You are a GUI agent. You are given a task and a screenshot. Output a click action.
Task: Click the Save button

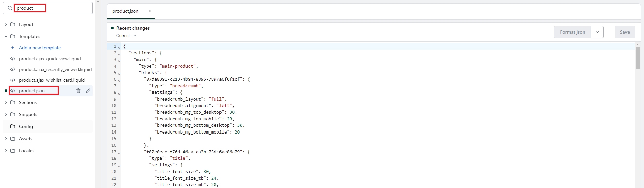[624, 32]
